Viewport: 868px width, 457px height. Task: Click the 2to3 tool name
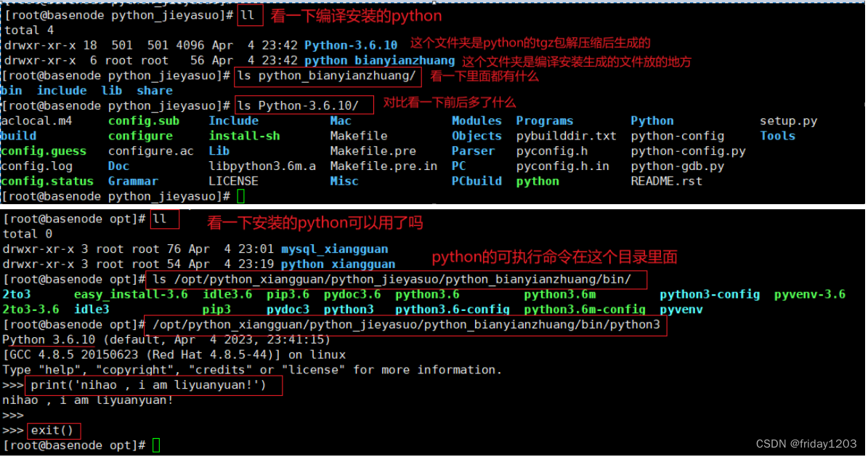pyautogui.click(x=15, y=294)
